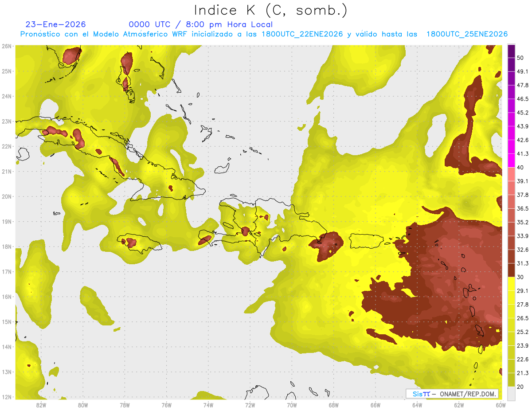Click the longitude axis label '82W'
This screenshot has width=532, height=411.
(x=41, y=405)
